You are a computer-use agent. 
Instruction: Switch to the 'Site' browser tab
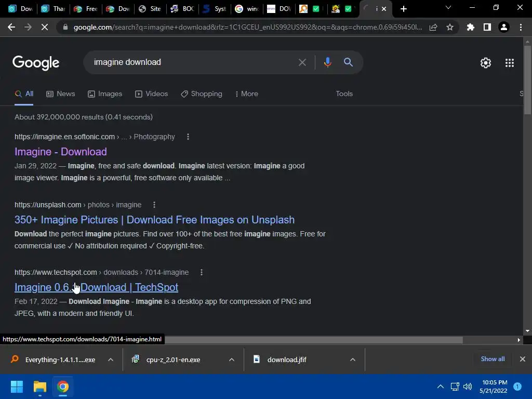[150, 9]
